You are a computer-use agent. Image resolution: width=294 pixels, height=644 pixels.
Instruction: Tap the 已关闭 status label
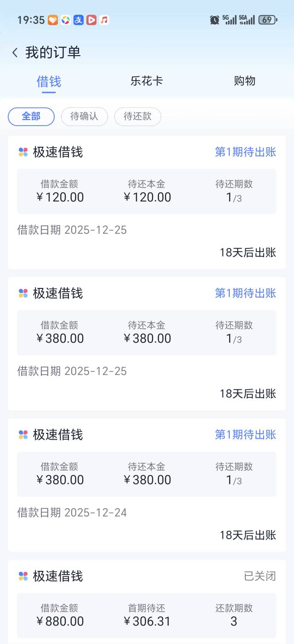[260, 576]
